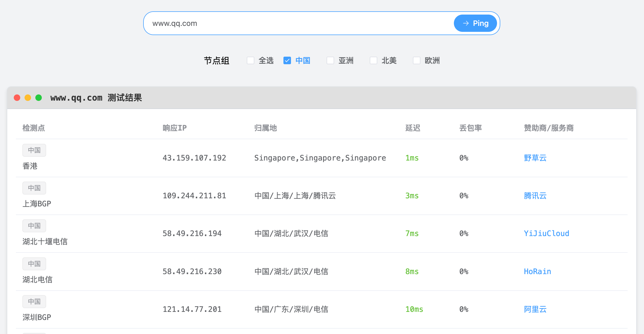Open the HoRain provider link
Screen dimensions: 644x334
[537, 271]
